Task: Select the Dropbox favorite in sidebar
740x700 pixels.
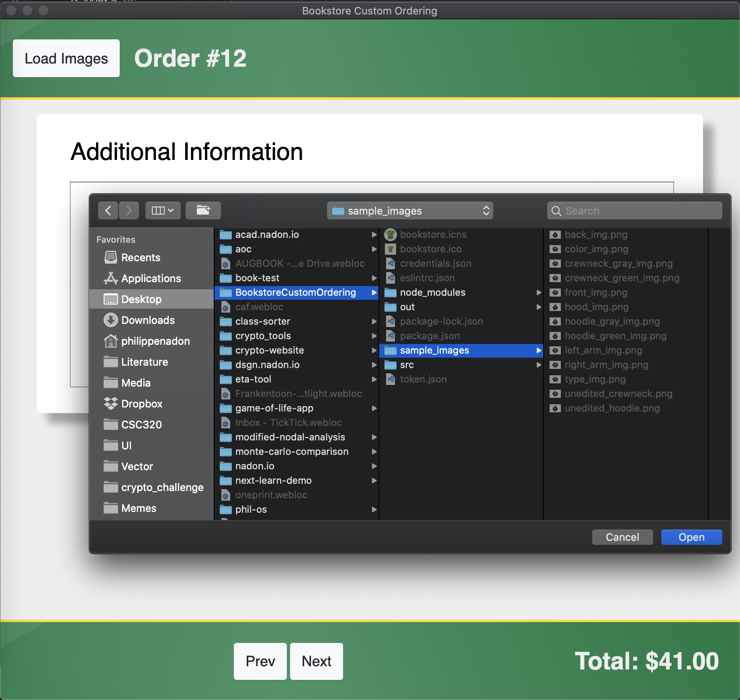Action: [x=141, y=404]
